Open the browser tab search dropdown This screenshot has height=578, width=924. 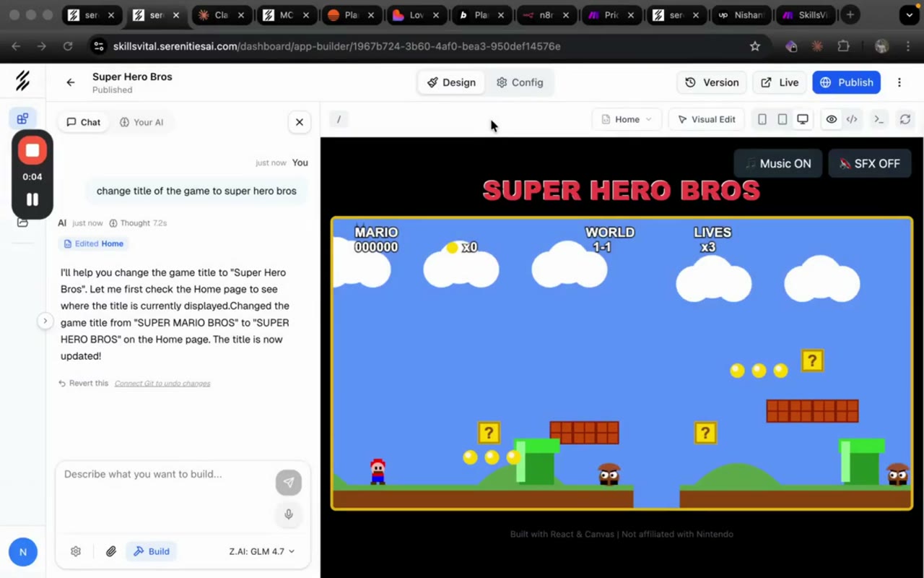(910, 14)
